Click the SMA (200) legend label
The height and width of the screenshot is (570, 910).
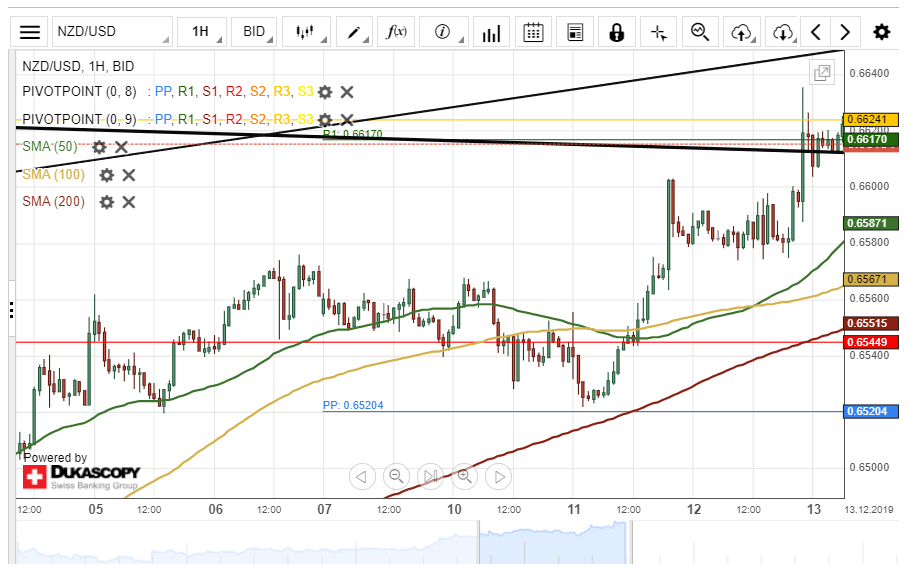pos(53,201)
